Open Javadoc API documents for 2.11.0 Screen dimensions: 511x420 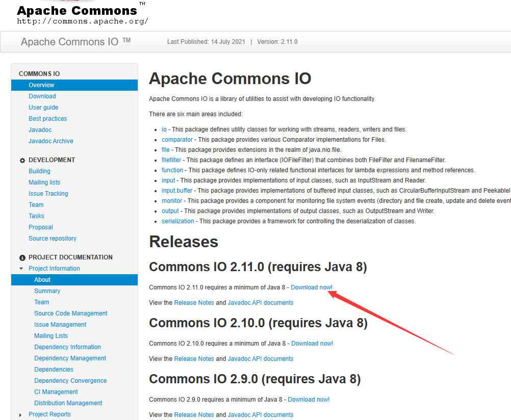[x=261, y=303]
